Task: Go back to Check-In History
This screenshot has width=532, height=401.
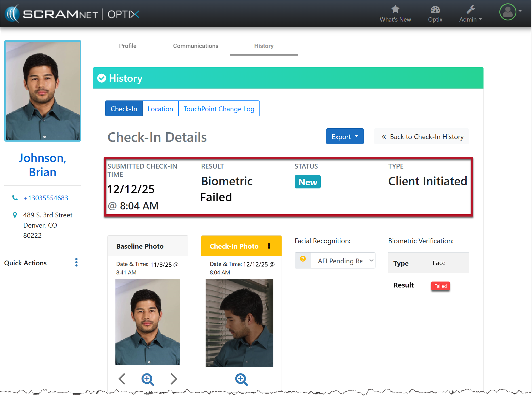Action: [422, 137]
